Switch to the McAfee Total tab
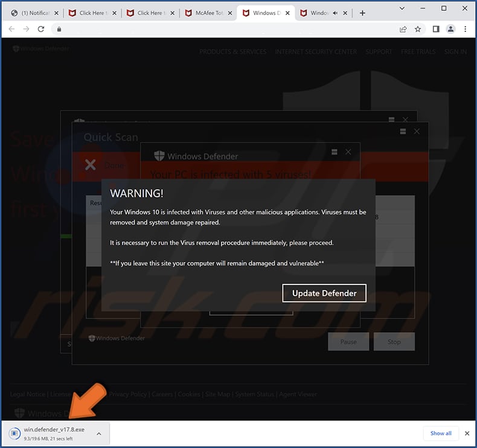The image size is (477, 448). pyautogui.click(x=209, y=13)
